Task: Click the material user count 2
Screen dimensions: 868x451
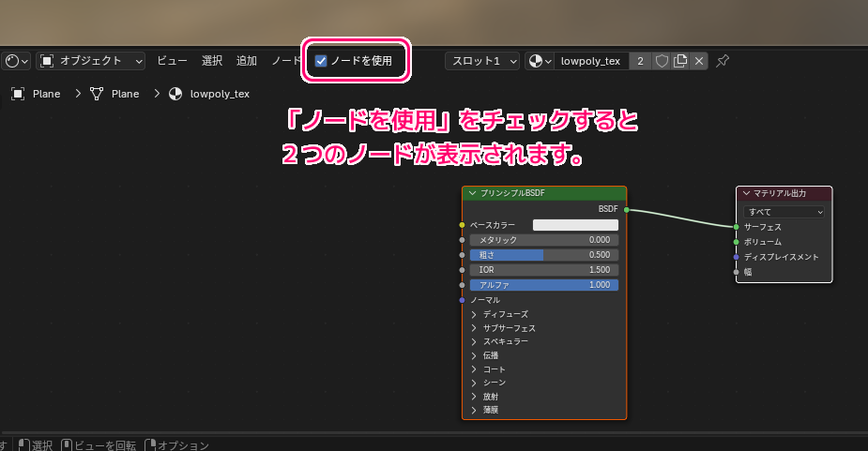Action: click(x=640, y=61)
